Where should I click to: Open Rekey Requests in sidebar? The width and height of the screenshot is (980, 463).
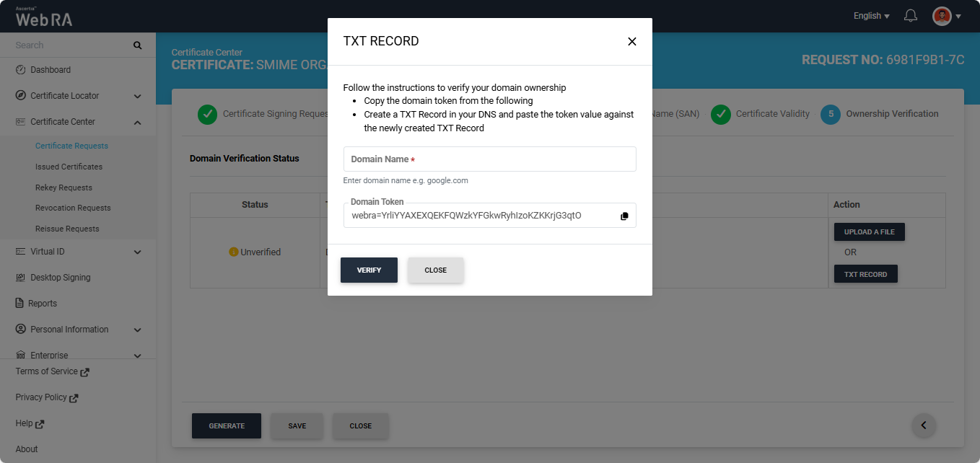(64, 188)
